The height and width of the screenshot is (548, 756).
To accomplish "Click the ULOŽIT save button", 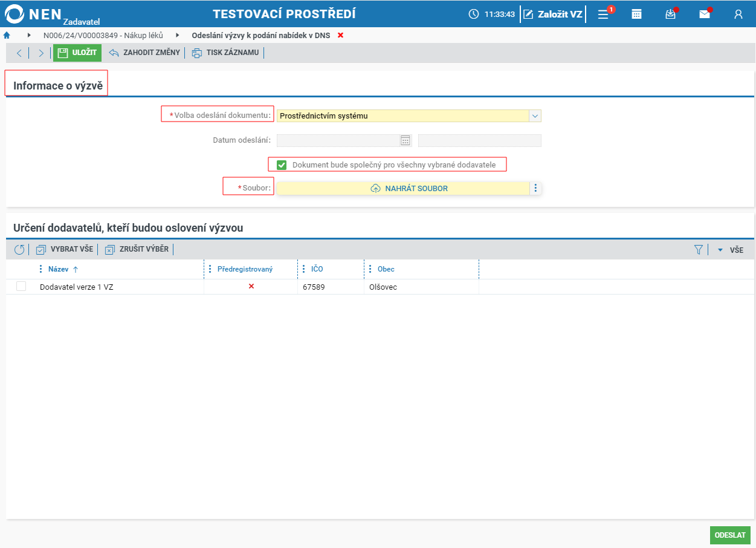I will [x=77, y=53].
